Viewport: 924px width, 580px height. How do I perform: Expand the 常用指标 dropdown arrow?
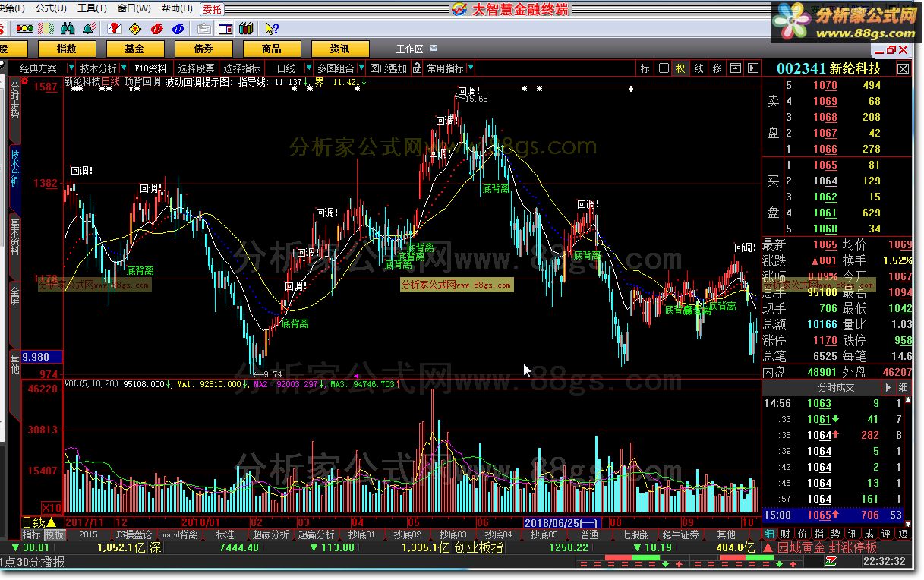click(470, 68)
